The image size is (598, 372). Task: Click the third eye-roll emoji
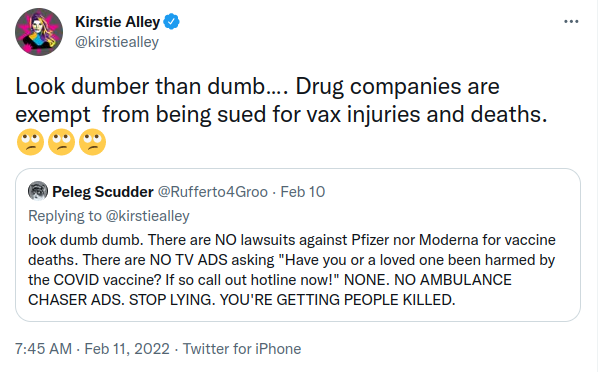point(92,142)
